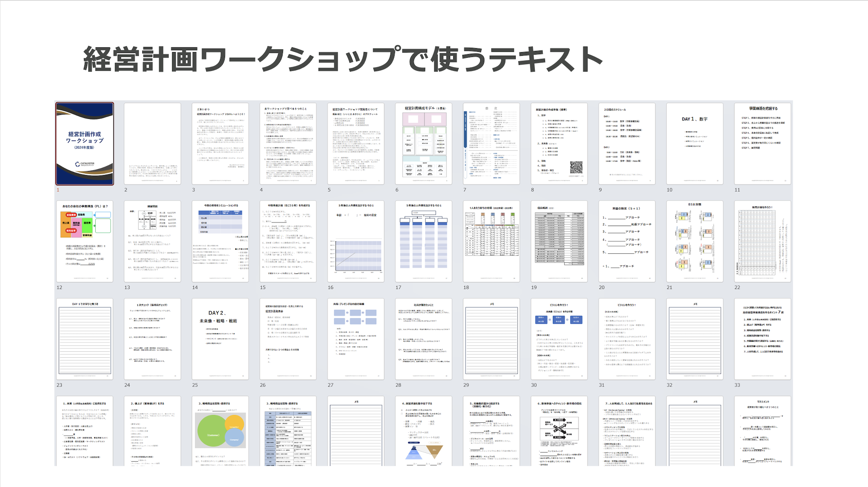Select page 3 ごあいさつ thumbnail
This screenshot has height=487, width=868.
(x=220, y=144)
